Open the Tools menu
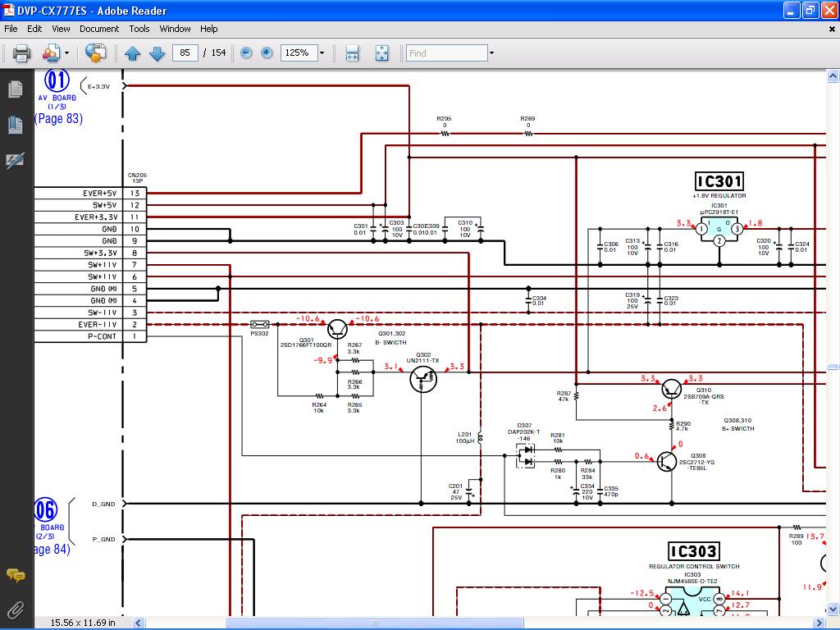The image size is (840, 630). click(x=139, y=29)
